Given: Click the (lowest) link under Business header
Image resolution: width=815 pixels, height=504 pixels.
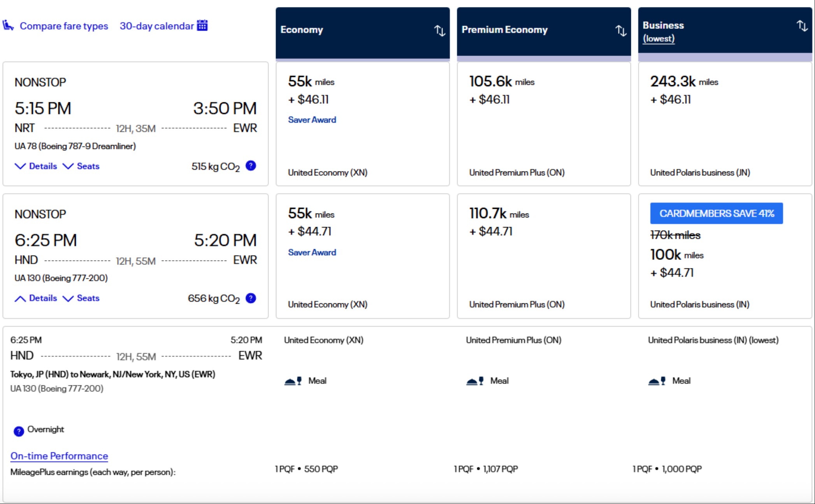Looking at the screenshot, I should pyautogui.click(x=659, y=38).
